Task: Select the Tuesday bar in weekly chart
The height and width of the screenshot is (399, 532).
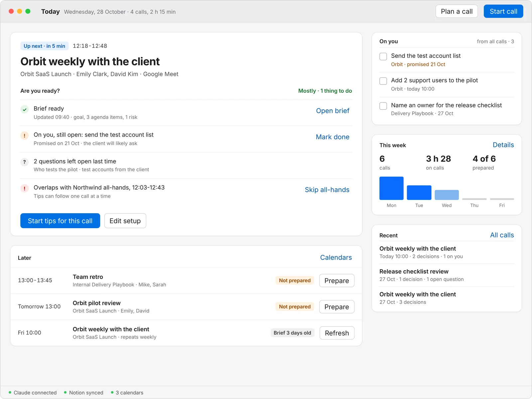Action: [419, 193]
